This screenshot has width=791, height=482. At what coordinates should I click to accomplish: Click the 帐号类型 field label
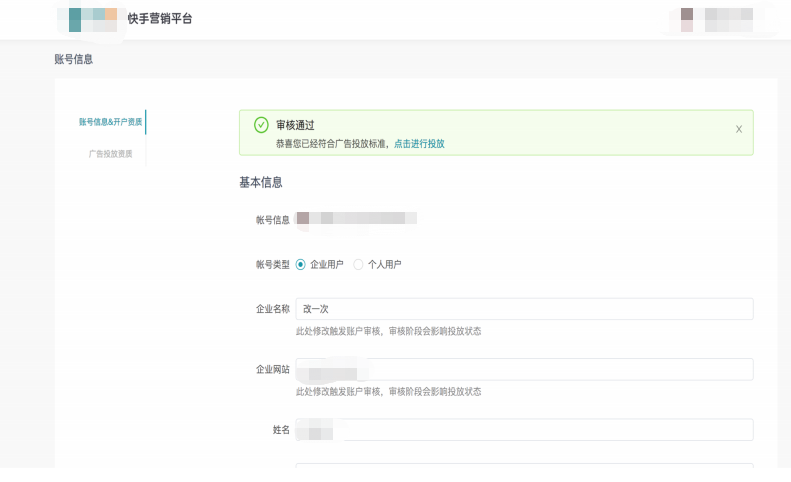click(x=272, y=264)
